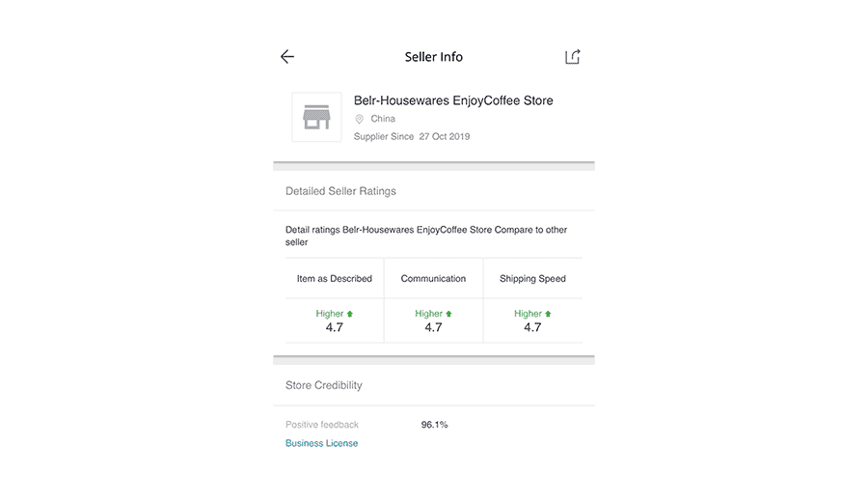The image size is (868, 502).
Task: Open the Business License link
Action: point(321,443)
